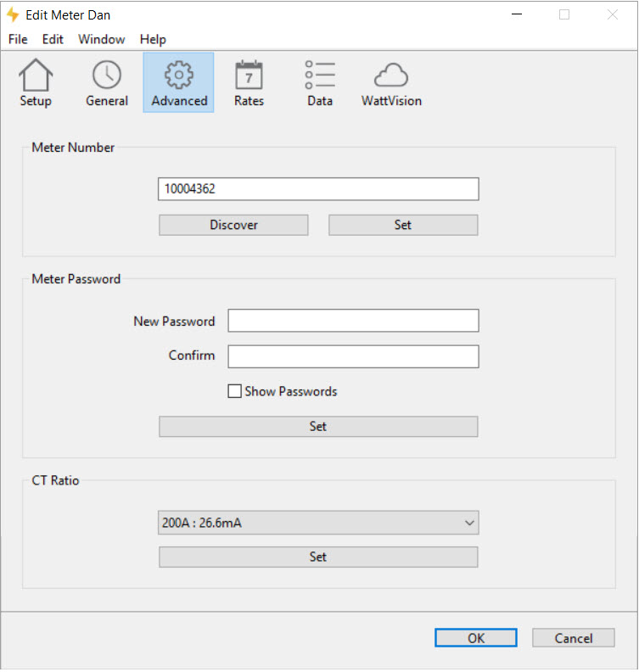Open the Help menu
Screen dimensions: 639x672
point(153,39)
